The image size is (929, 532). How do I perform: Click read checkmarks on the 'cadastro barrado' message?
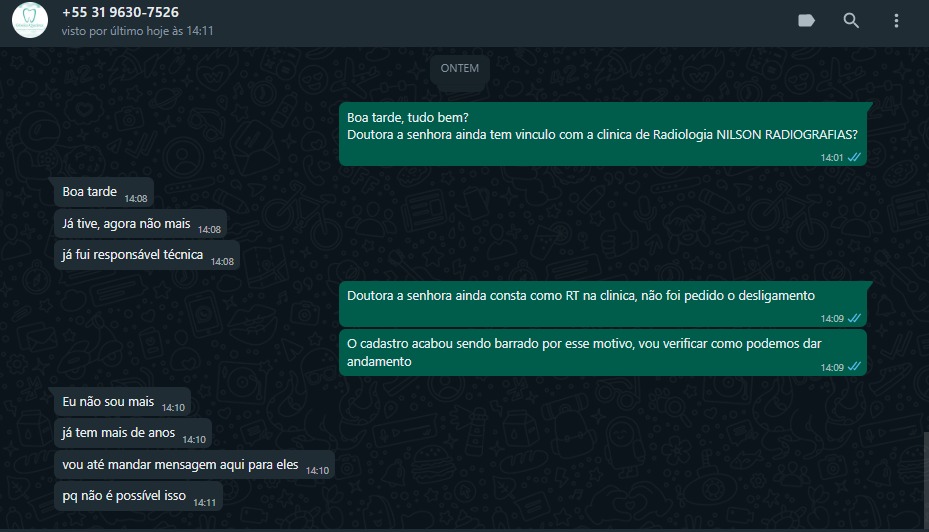click(854, 367)
